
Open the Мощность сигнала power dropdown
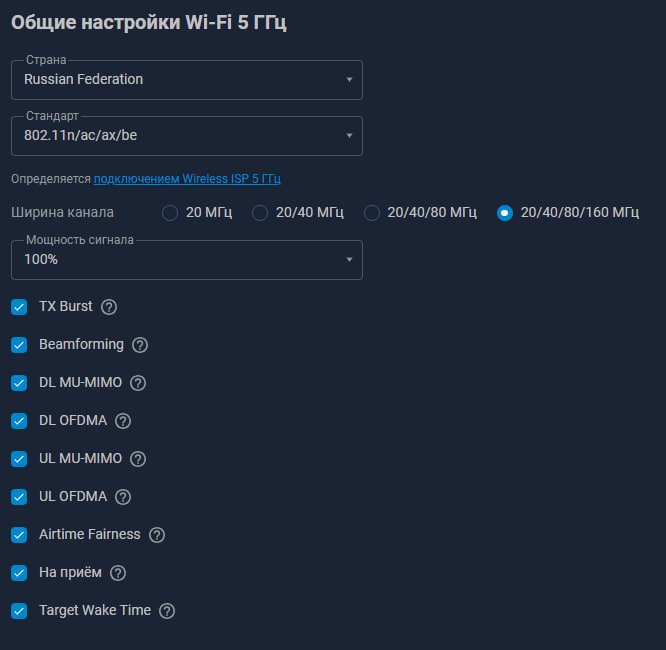(x=186, y=260)
